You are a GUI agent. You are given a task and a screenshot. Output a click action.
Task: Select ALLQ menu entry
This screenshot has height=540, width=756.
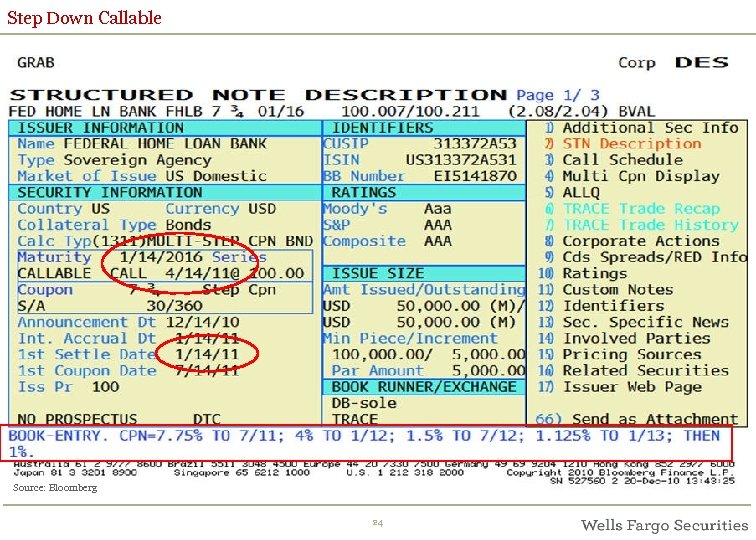[572, 192]
